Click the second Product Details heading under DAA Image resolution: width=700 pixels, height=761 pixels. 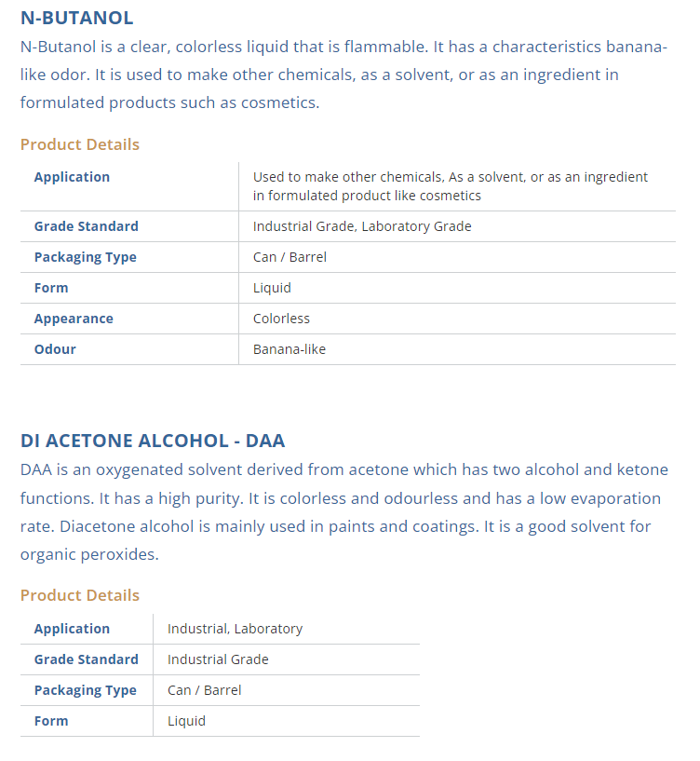pos(80,595)
